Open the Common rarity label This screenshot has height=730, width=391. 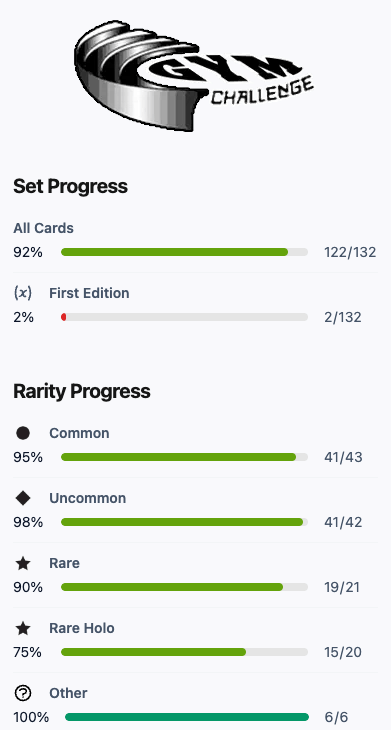tap(79, 433)
